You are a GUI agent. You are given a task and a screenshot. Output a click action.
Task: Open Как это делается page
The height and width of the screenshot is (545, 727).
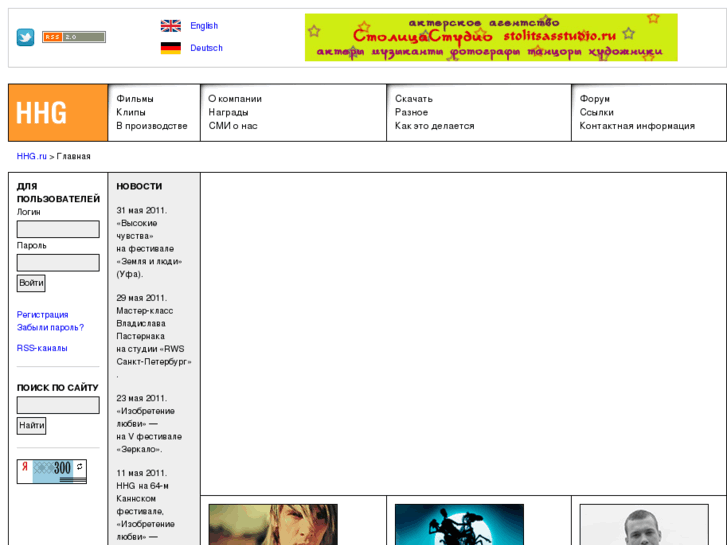pos(434,126)
